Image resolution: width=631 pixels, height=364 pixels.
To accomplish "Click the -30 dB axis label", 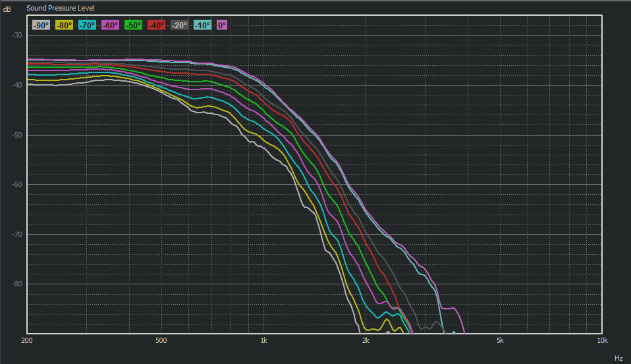I will click(17, 35).
